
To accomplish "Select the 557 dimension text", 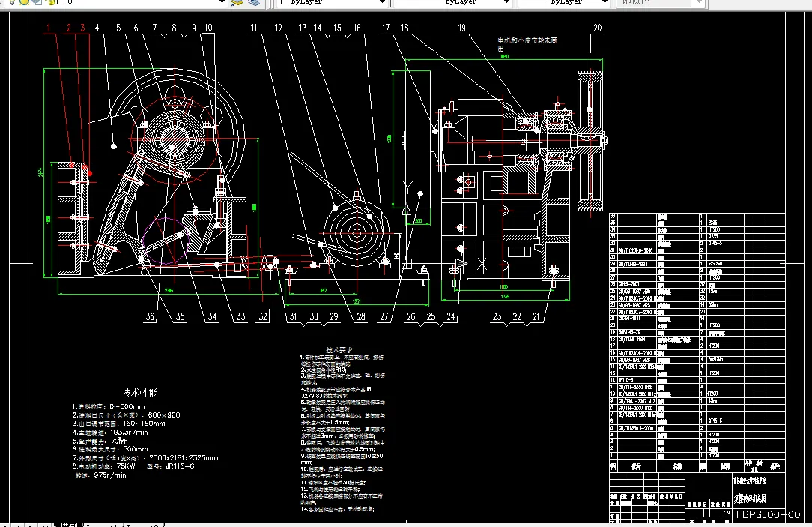I will (x=323, y=291).
